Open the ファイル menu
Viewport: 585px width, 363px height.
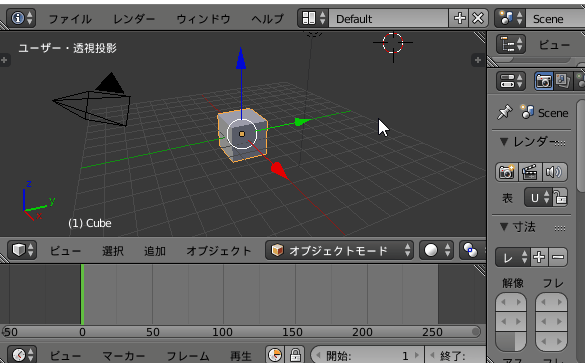click(70, 19)
